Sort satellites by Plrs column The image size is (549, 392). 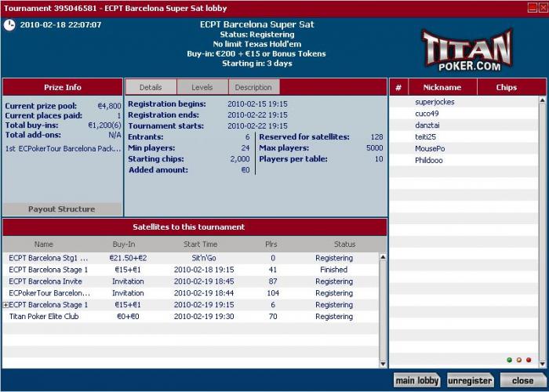[x=271, y=245]
